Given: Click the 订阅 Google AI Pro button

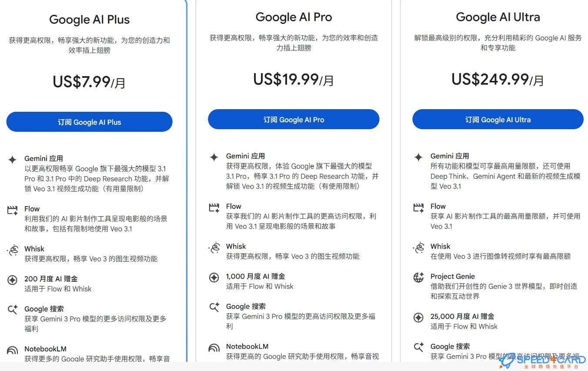Looking at the screenshot, I should (294, 119).
